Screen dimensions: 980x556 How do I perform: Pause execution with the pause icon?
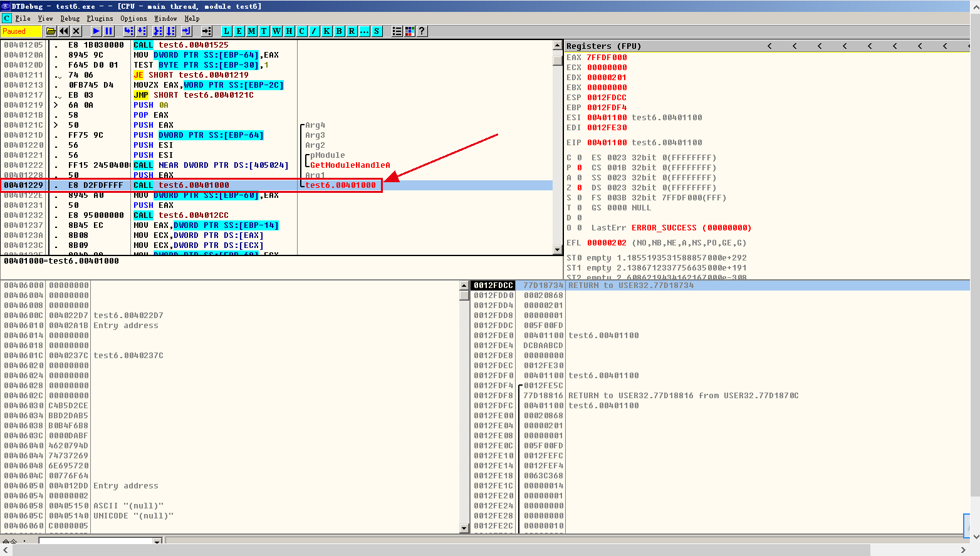(109, 31)
